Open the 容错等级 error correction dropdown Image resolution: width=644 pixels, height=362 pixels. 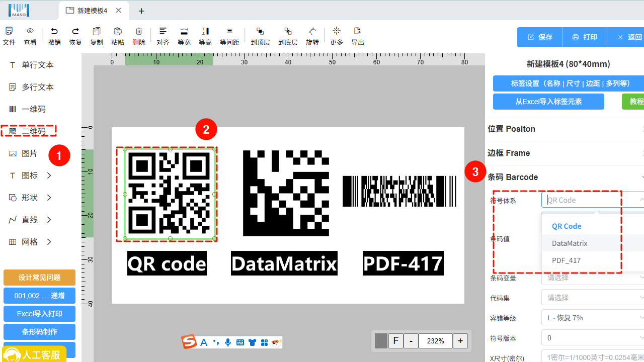click(x=593, y=318)
